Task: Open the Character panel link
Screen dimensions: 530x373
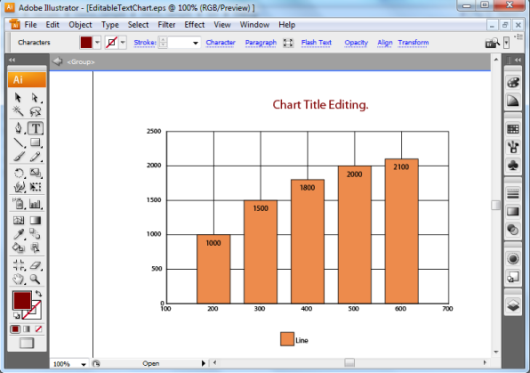Action: [220, 43]
